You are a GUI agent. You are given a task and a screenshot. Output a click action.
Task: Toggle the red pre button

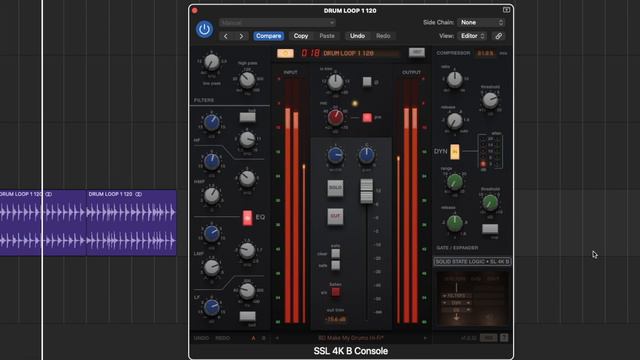[x=367, y=118]
